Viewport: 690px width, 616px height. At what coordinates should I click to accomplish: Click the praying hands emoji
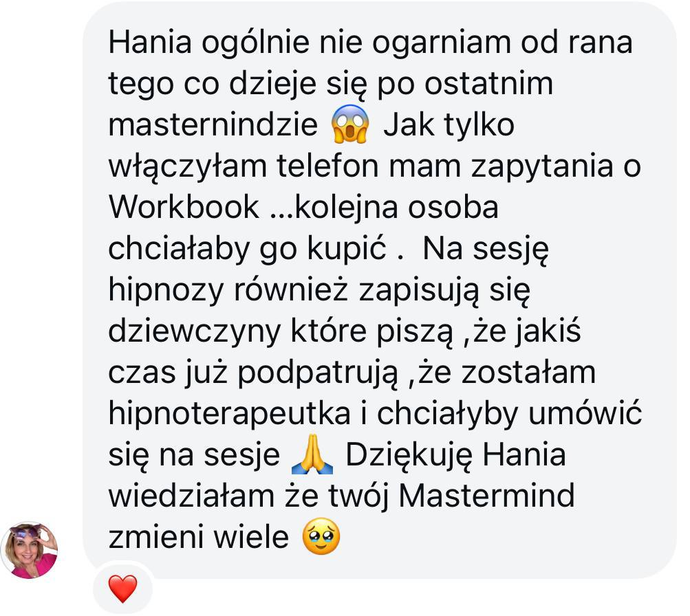click(312, 454)
